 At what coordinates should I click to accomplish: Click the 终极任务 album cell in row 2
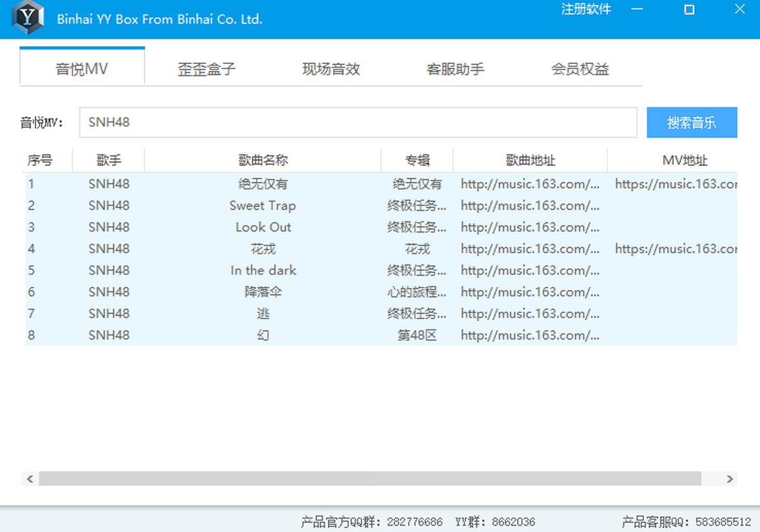pyautogui.click(x=417, y=206)
